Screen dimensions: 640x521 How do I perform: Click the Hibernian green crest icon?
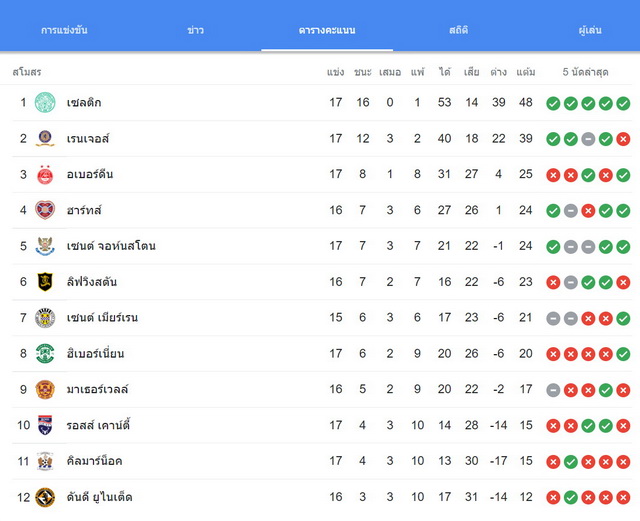(45, 353)
